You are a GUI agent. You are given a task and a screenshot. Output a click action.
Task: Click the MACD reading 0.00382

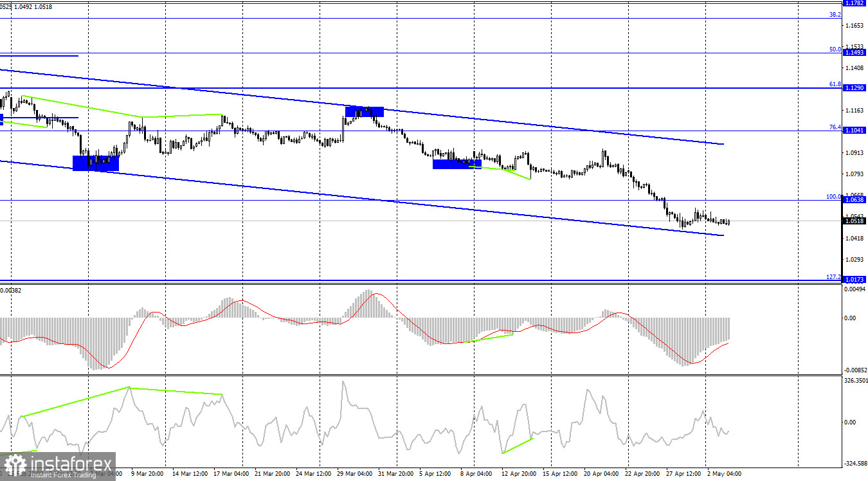click(x=11, y=291)
